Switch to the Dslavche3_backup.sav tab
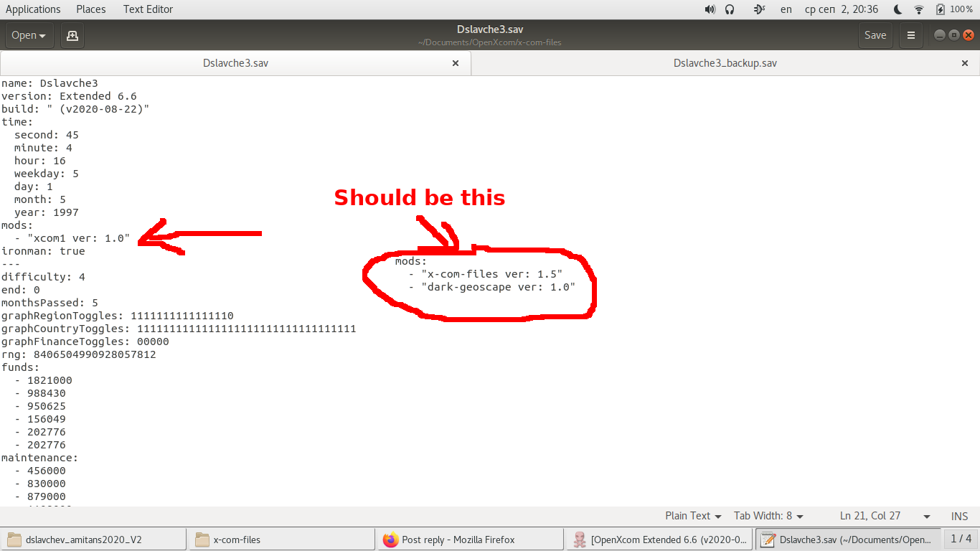The width and height of the screenshot is (980, 551). coord(725,63)
